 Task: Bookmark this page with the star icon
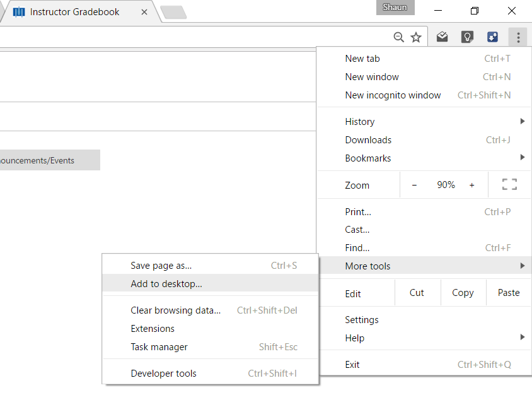[416, 37]
